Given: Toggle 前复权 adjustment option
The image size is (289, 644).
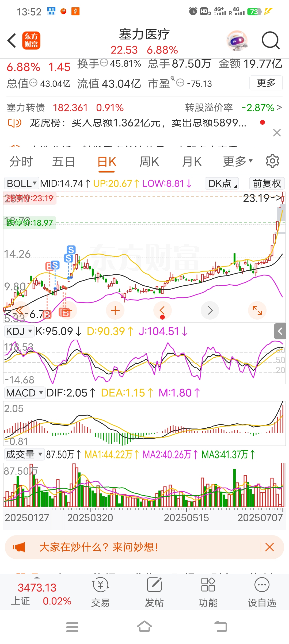Looking at the screenshot, I should (x=267, y=183).
